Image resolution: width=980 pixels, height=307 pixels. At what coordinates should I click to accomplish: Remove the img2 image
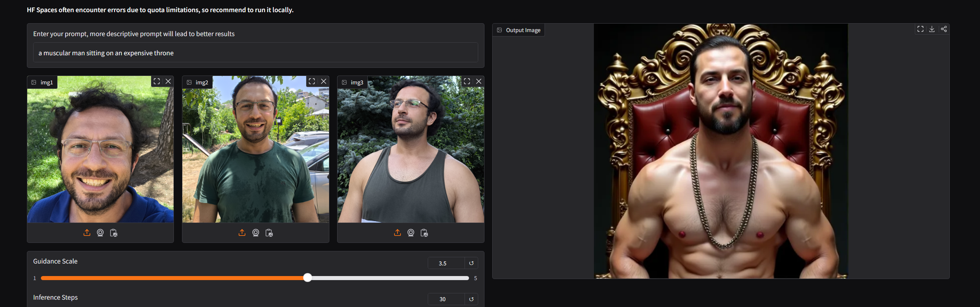click(324, 81)
